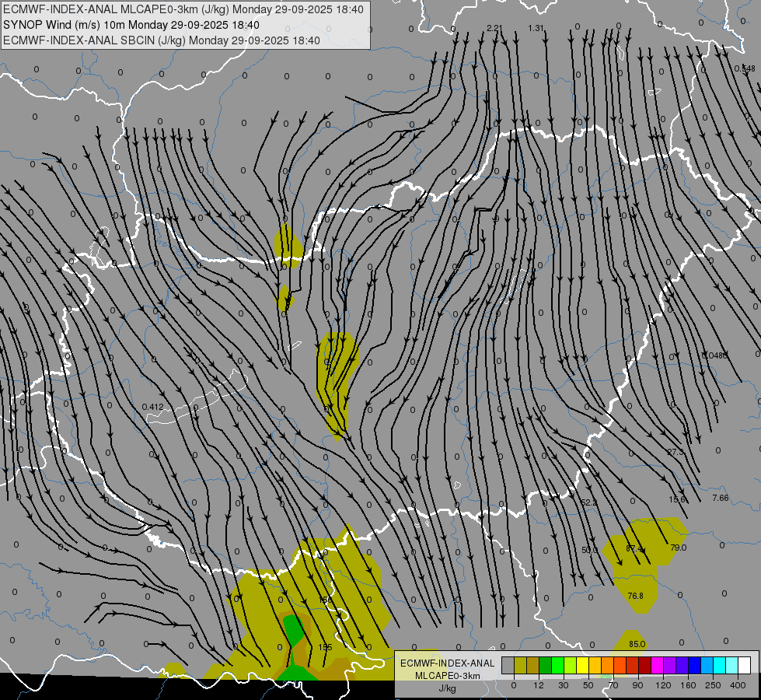Pick the pure yellow legend swatch
This screenshot has height=700, width=761.
(x=582, y=665)
